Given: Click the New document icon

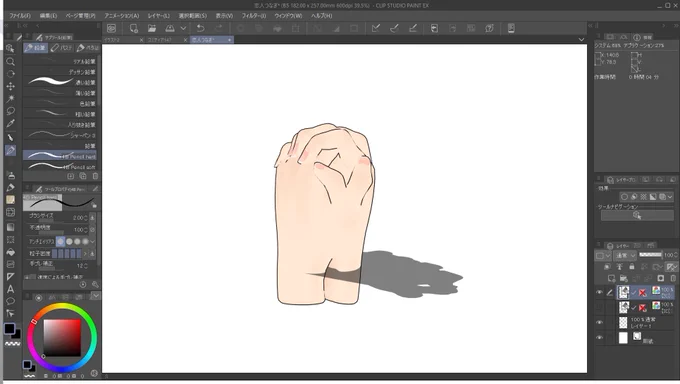Looking at the screenshot, I should (134, 28).
